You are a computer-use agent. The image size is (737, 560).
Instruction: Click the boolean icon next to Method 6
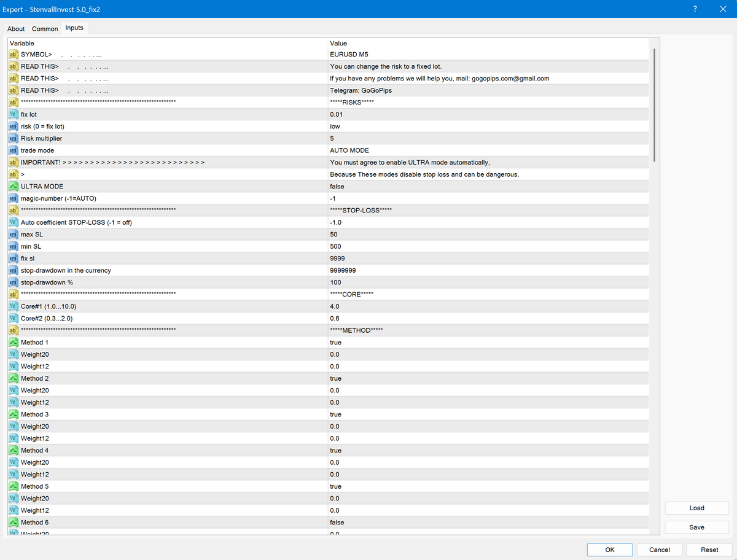pos(12,522)
